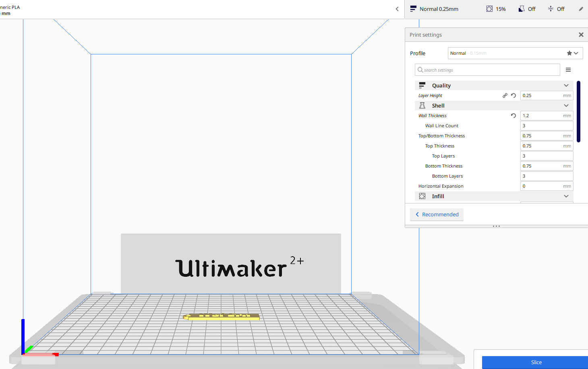This screenshot has height=369, width=588.
Task: Click the Quality category icon
Action: (422, 85)
